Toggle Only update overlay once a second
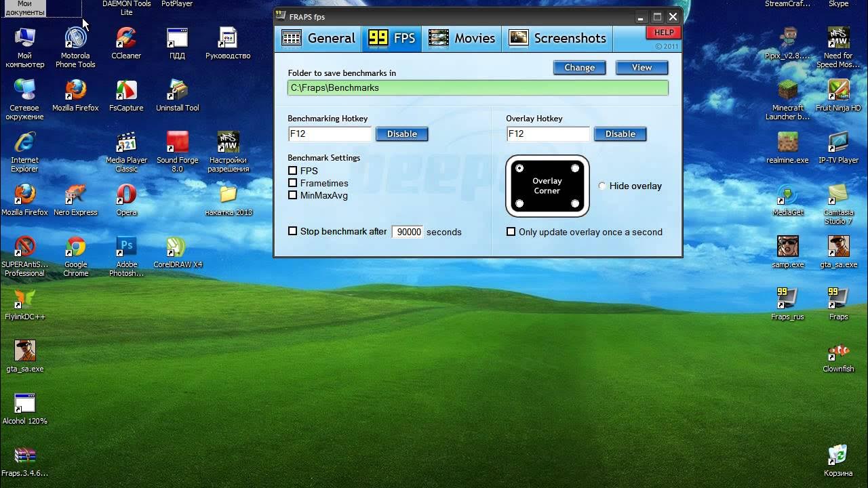868x488 pixels. [511, 232]
